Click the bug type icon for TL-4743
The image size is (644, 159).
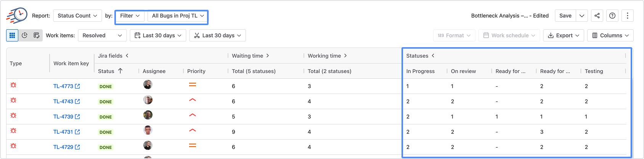click(13, 100)
